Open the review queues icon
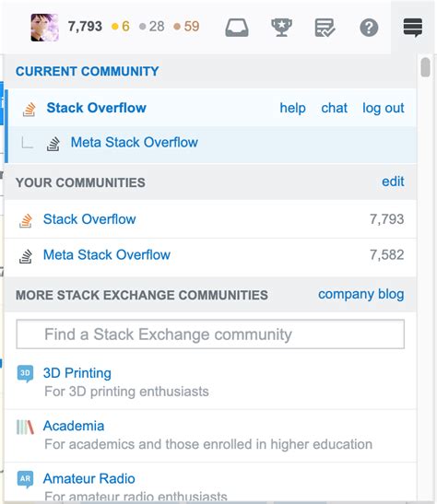Image resolution: width=437 pixels, height=504 pixels. pyautogui.click(x=325, y=28)
